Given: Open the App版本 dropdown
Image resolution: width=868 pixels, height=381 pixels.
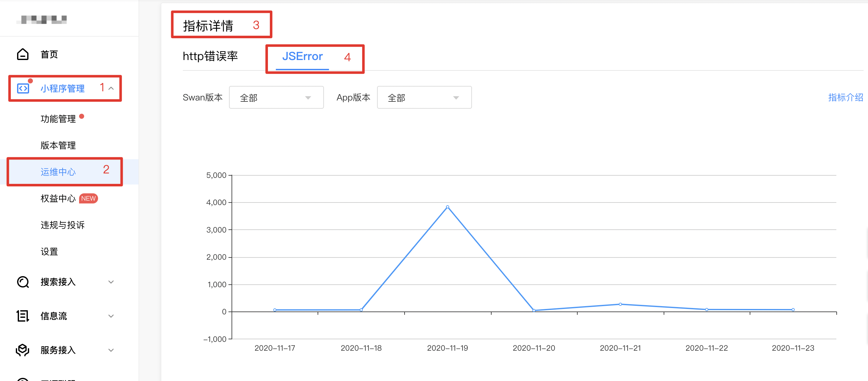Looking at the screenshot, I should click(x=424, y=98).
